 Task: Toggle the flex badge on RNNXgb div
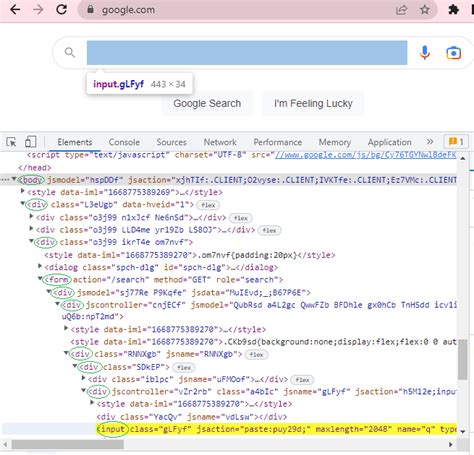pos(256,354)
